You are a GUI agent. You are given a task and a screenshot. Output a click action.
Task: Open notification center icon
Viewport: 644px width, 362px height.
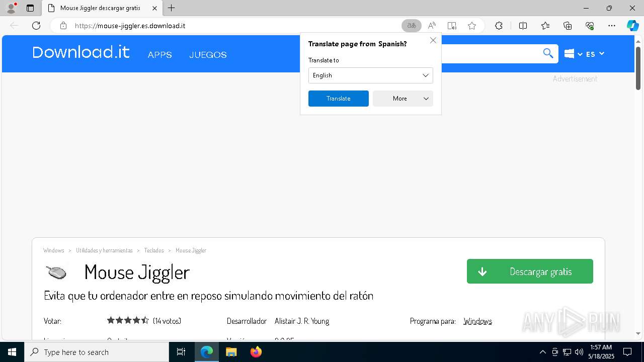point(627,352)
